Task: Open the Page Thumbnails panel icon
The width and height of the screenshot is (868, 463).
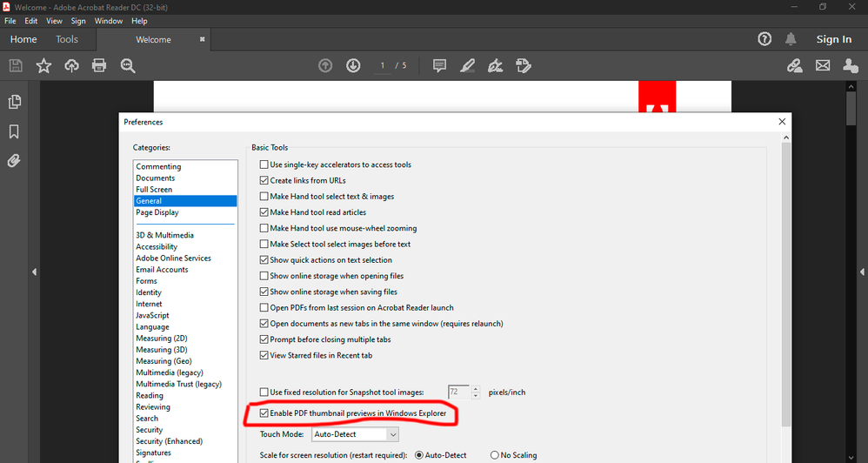Action: point(15,102)
